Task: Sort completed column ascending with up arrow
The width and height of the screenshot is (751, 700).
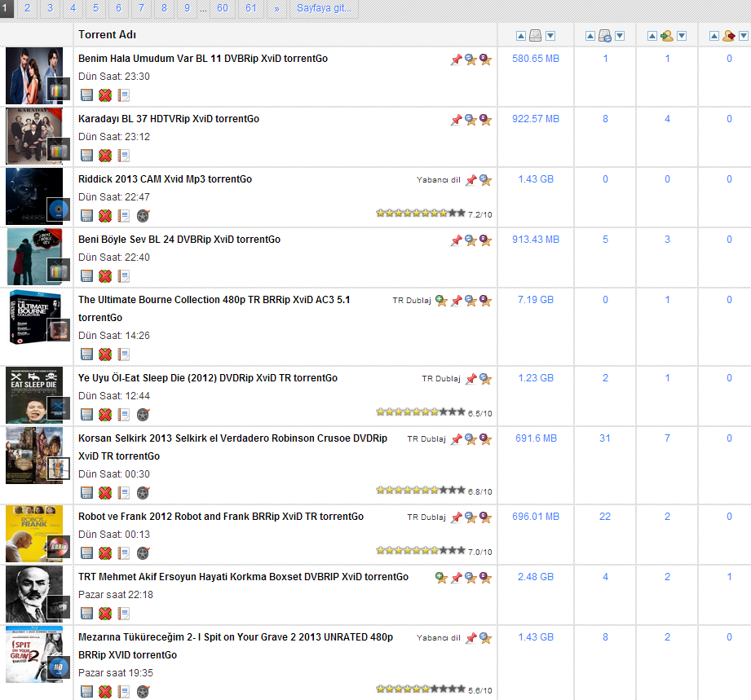Action: (590, 36)
